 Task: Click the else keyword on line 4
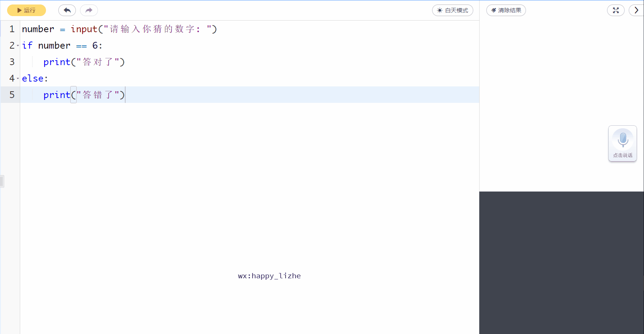[33, 79]
